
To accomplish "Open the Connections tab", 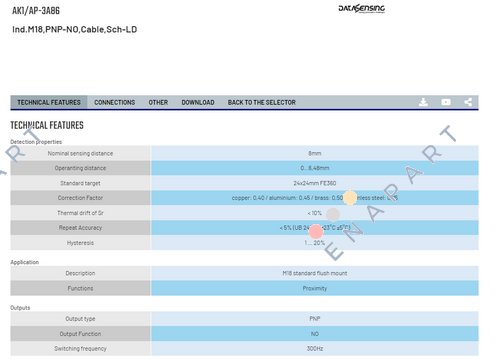I will (x=115, y=102).
